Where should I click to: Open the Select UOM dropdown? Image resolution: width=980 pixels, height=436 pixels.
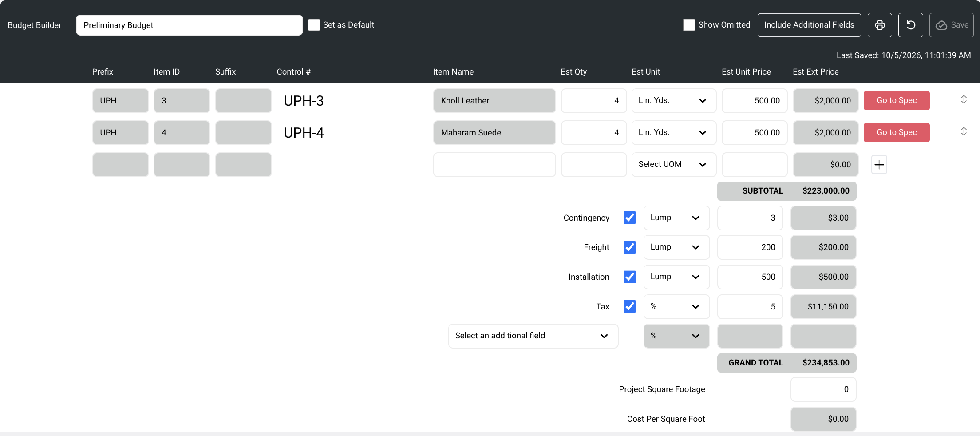tap(674, 165)
